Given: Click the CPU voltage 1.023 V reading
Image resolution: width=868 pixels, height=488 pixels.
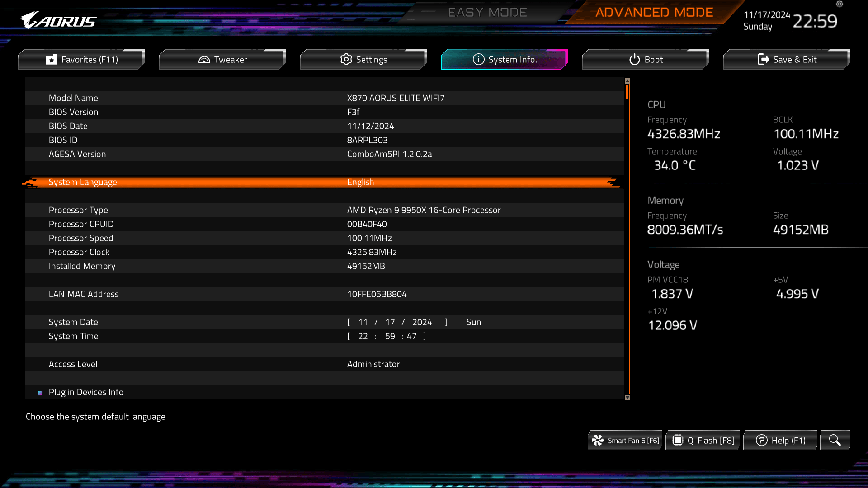Looking at the screenshot, I should 797,165.
